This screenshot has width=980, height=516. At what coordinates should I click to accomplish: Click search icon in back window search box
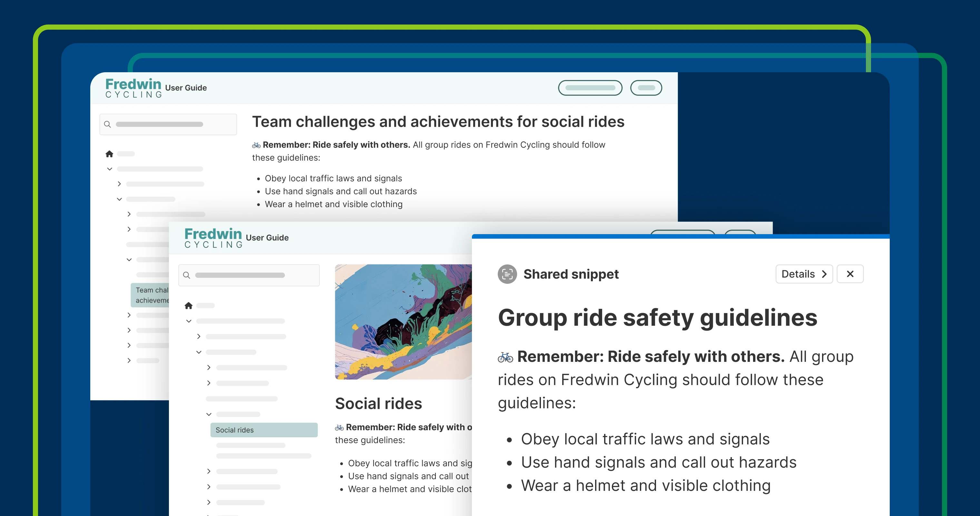click(x=107, y=124)
